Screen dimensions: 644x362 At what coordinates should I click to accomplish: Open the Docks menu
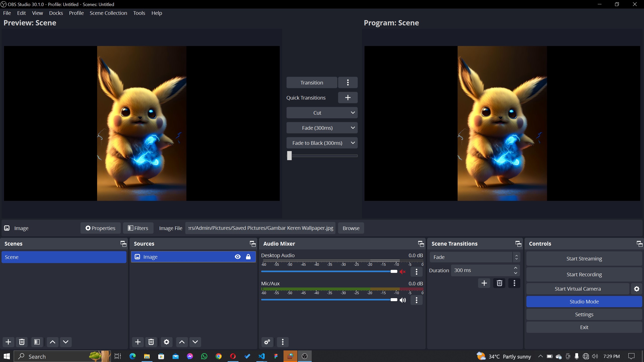56,13
